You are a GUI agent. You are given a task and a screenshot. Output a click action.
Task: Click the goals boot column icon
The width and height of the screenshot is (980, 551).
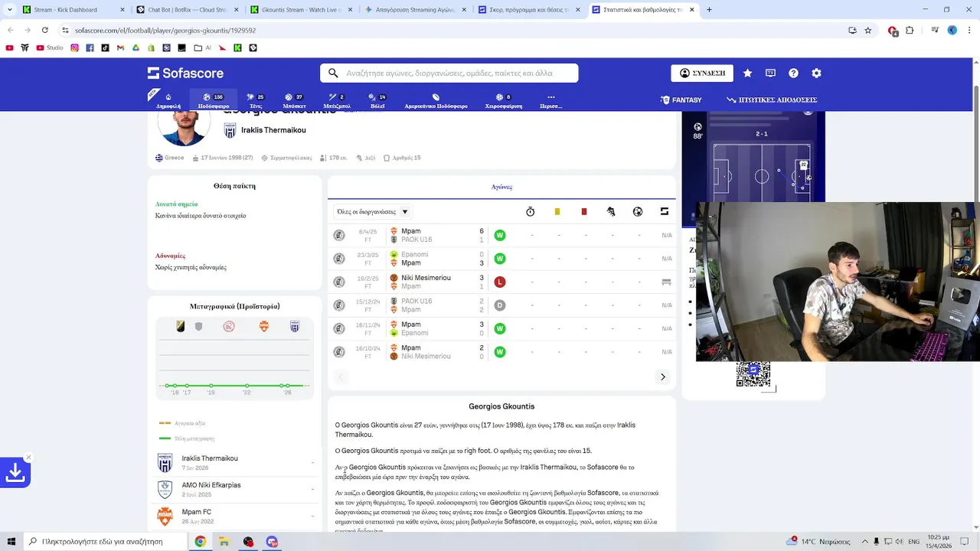[611, 211]
